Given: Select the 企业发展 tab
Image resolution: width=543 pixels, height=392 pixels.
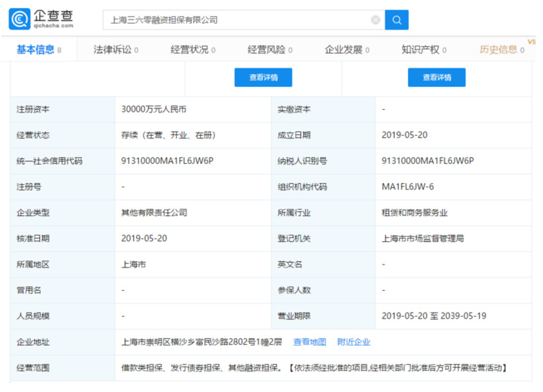Looking at the screenshot, I should [x=347, y=50].
